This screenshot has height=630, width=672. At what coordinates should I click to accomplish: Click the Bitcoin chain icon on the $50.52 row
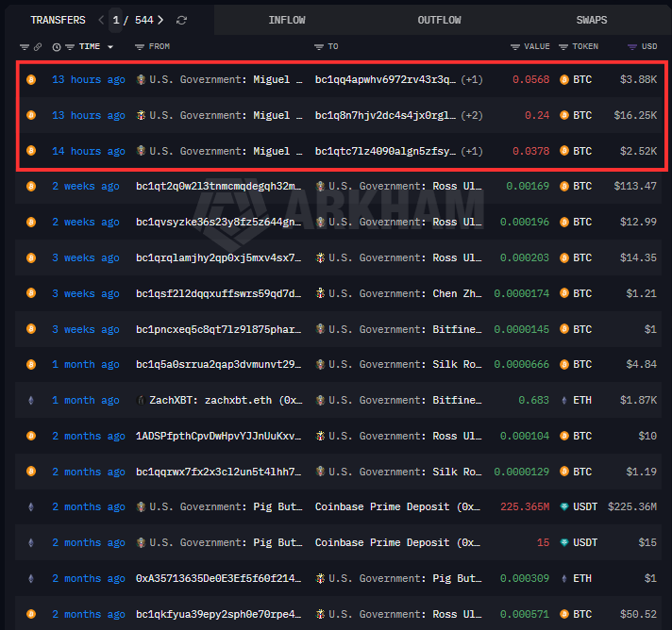pyautogui.click(x=31, y=614)
